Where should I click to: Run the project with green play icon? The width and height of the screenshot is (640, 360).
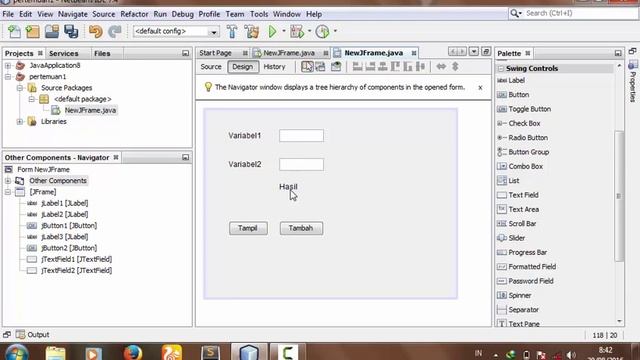coord(272,31)
